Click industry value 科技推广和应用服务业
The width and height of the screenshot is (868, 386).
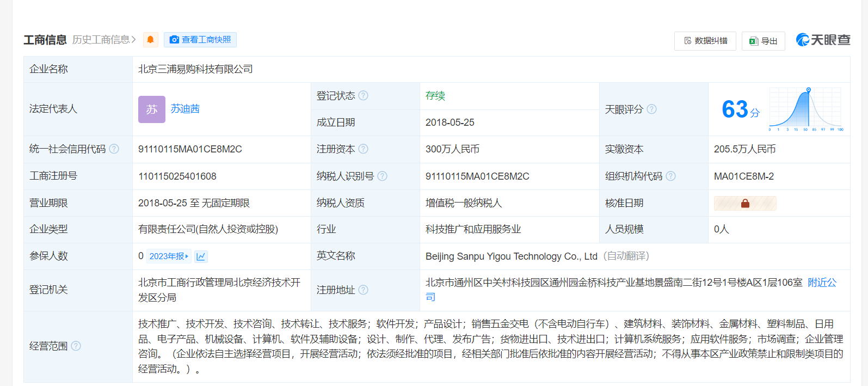pyautogui.click(x=473, y=229)
